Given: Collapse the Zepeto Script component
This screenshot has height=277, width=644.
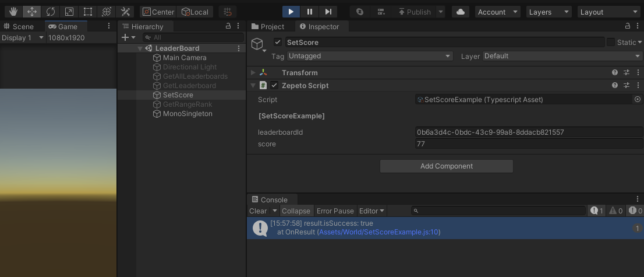Looking at the screenshot, I should tap(253, 86).
